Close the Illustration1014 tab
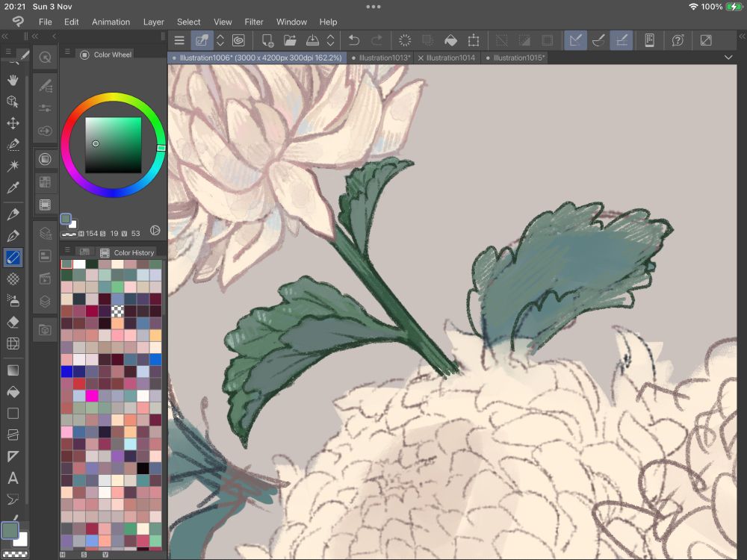 click(x=421, y=58)
